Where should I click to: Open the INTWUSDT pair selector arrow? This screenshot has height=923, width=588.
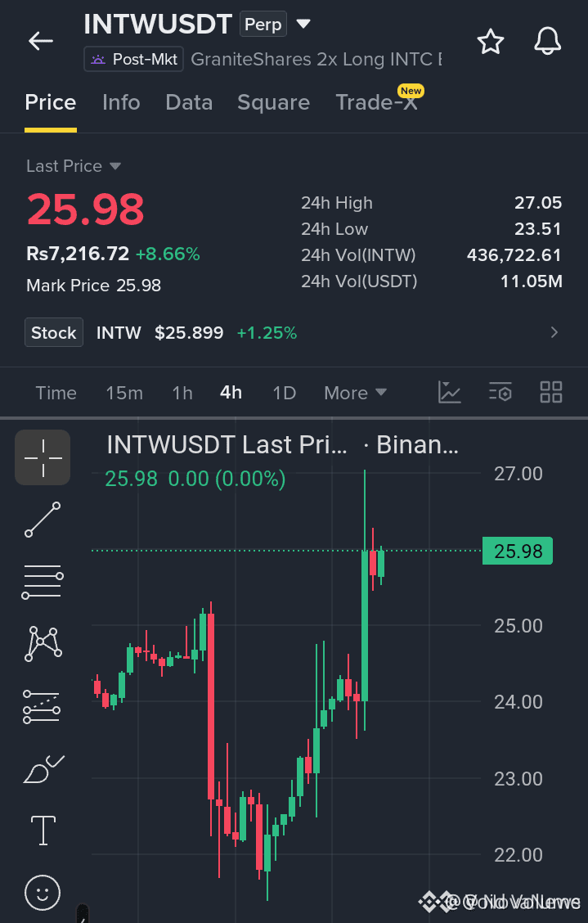(303, 24)
